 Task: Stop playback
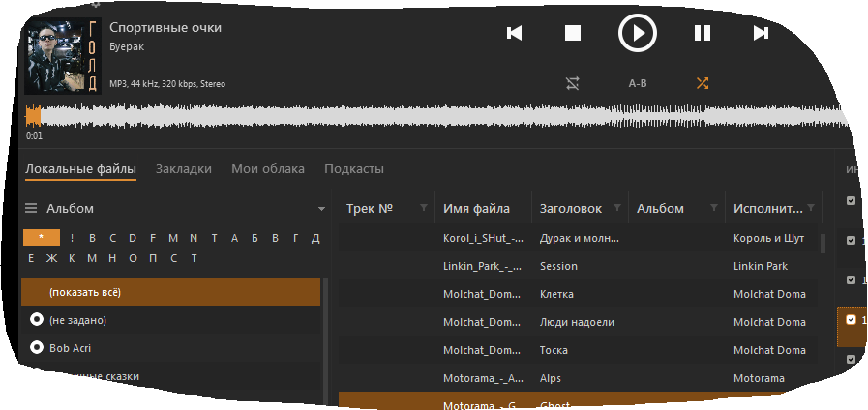[x=573, y=34]
